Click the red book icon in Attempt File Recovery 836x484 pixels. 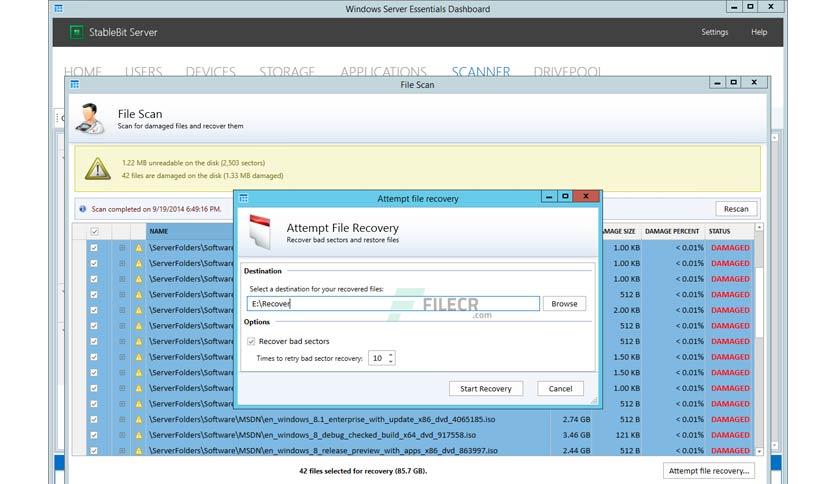(260, 231)
